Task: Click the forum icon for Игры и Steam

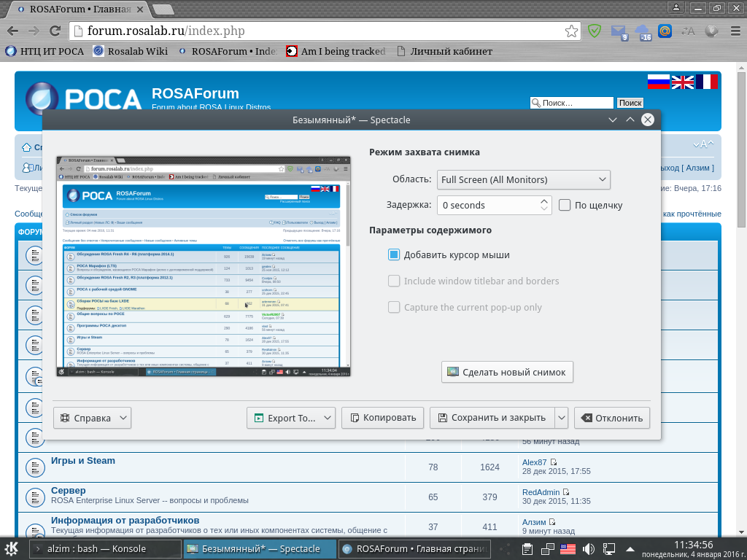Action: coord(35,467)
